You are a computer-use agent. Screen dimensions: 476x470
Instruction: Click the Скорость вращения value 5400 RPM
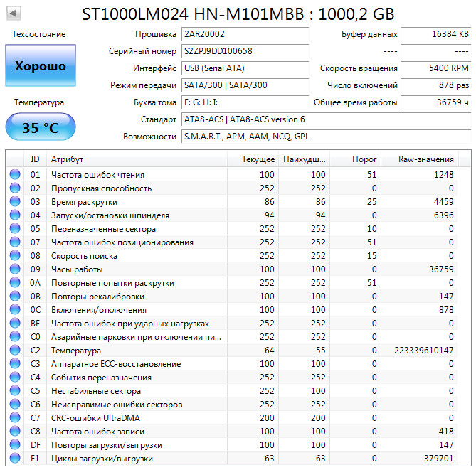[436, 68]
